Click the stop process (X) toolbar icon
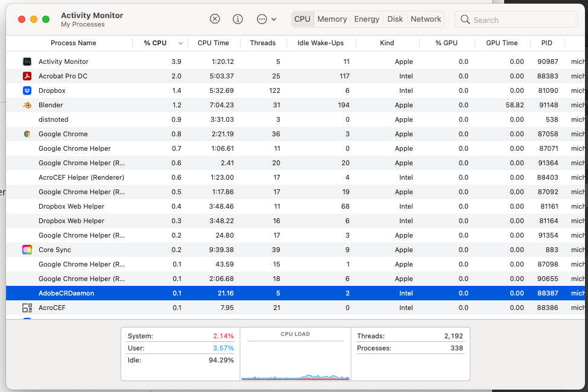This screenshot has width=588, height=392. [215, 19]
